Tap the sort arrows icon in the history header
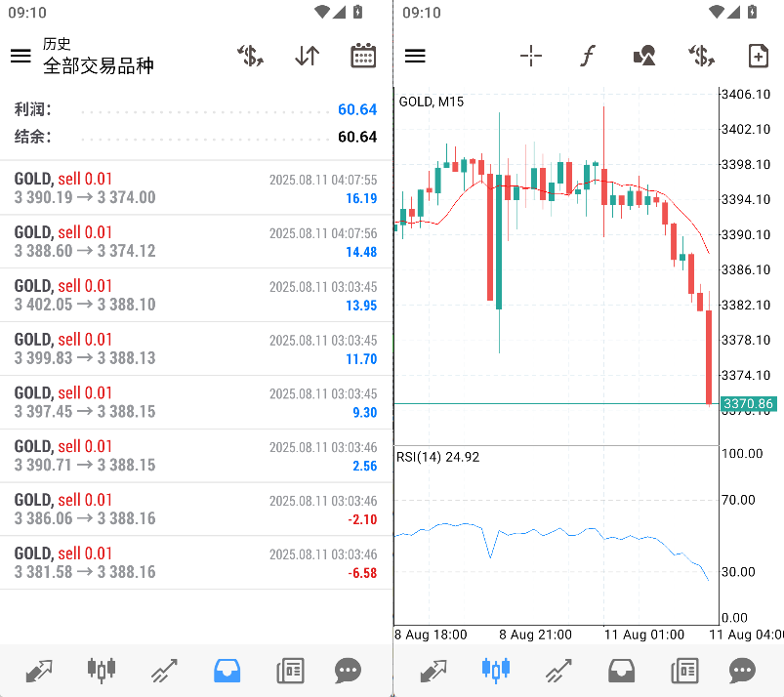This screenshot has height=697, width=784. click(x=307, y=56)
